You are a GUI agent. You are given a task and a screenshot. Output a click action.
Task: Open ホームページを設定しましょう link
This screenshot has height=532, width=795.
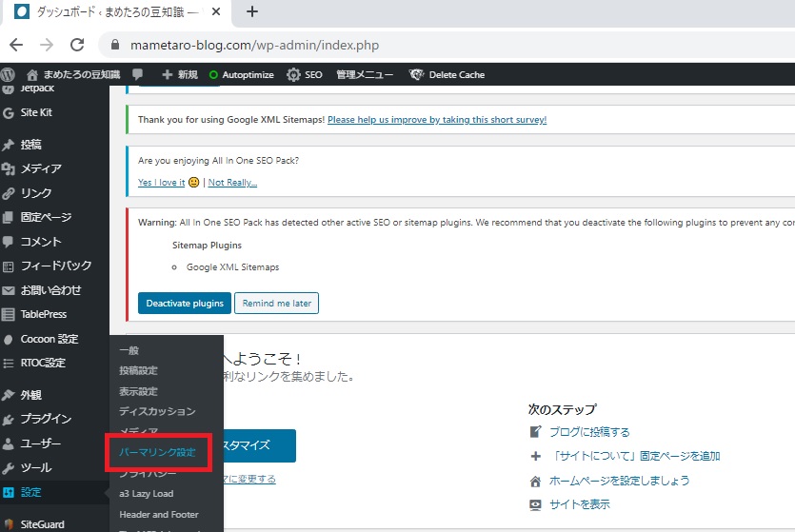tap(619, 481)
